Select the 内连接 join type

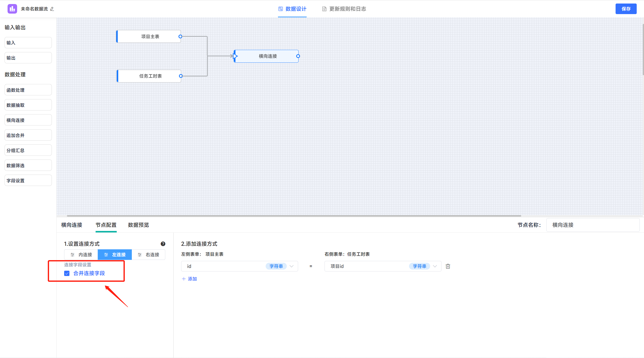click(x=81, y=255)
